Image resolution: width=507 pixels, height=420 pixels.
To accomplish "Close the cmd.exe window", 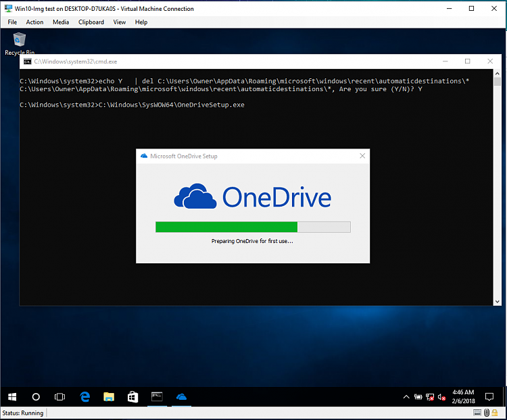I will [490, 61].
